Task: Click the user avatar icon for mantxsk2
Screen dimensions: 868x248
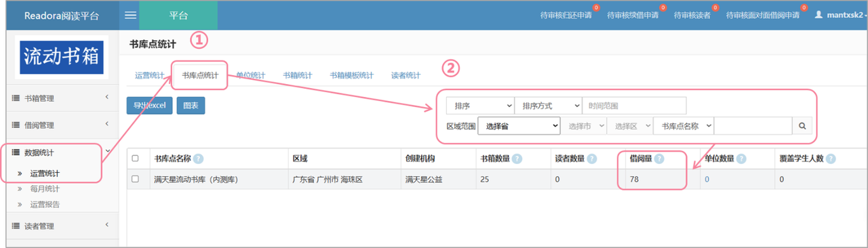Action: [x=818, y=14]
